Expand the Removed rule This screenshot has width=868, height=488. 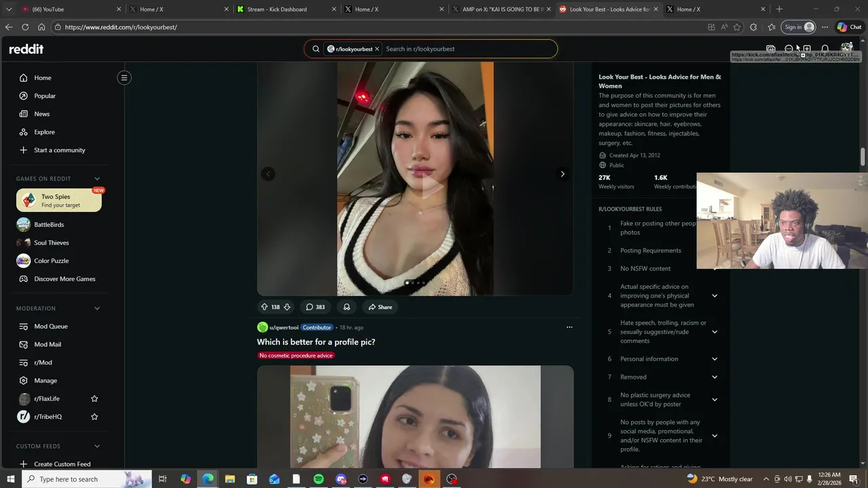coord(714,377)
